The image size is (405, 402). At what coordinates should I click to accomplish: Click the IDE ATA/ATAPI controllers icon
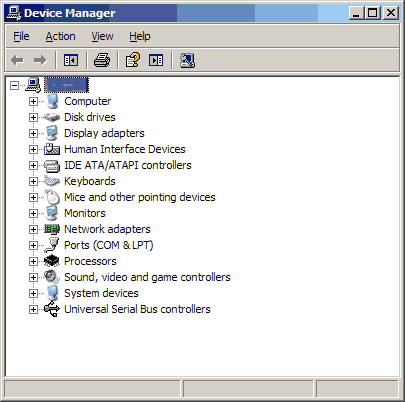(x=52, y=165)
